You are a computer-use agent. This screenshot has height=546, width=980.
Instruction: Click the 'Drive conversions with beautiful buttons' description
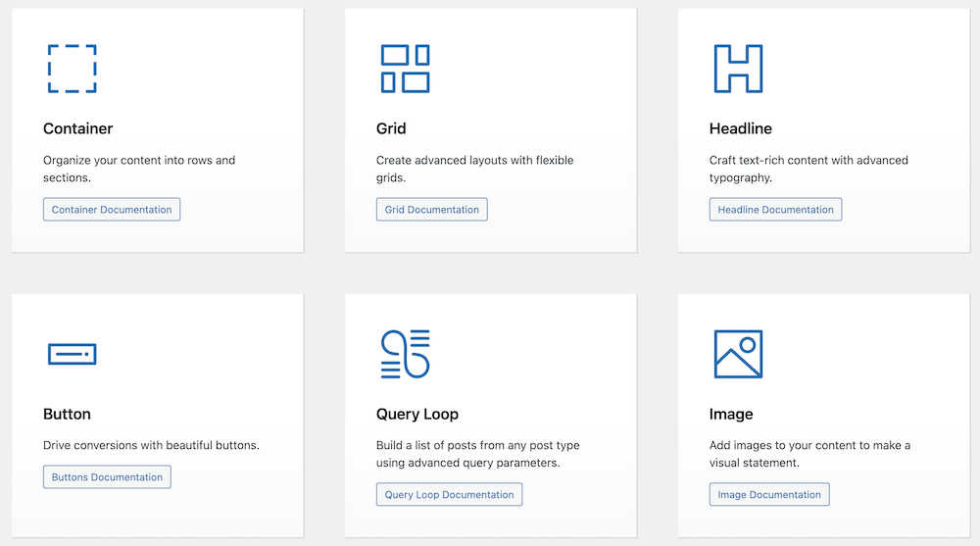click(151, 445)
